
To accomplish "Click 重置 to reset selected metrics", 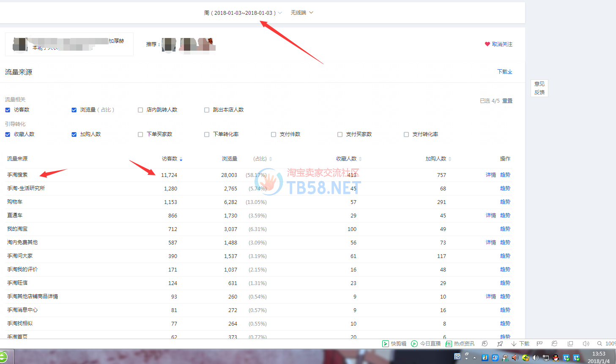I will (x=507, y=101).
